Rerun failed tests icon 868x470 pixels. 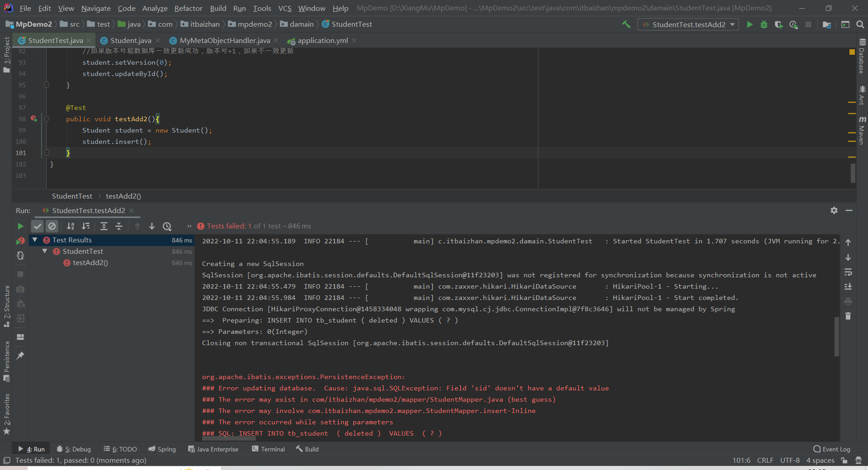[20, 241]
